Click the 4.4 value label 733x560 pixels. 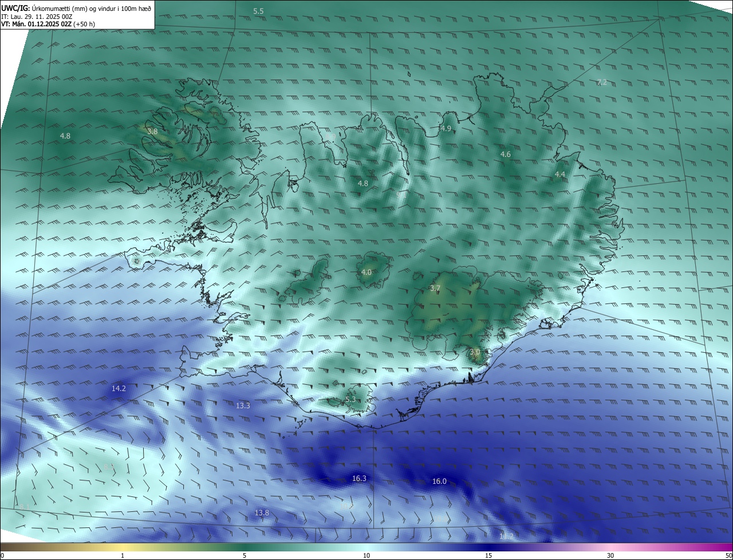point(560,175)
